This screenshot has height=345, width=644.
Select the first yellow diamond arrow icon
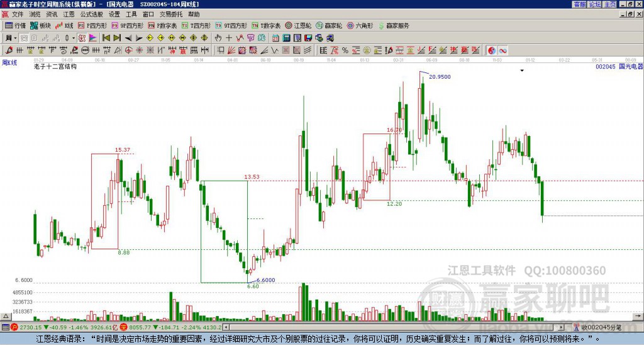[x=150, y=38]
